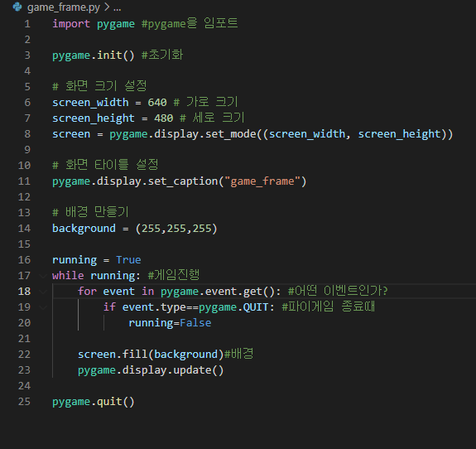Collapse the while running block on line 17
Screen dimensions: 476x449
(43, 276)
